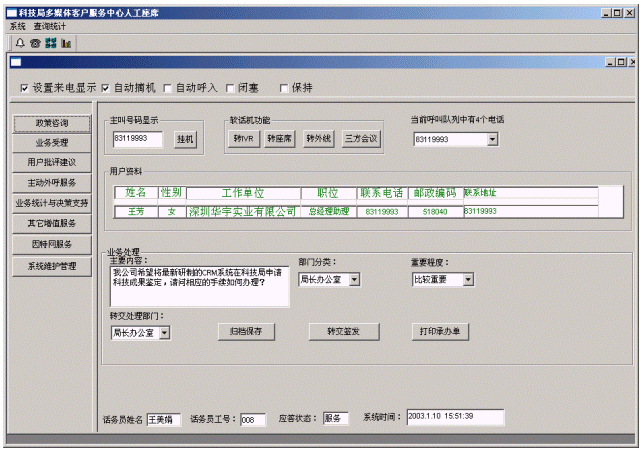
Task: Click the telephone icon in the toolbar
Action: click(x=35, y=44)
